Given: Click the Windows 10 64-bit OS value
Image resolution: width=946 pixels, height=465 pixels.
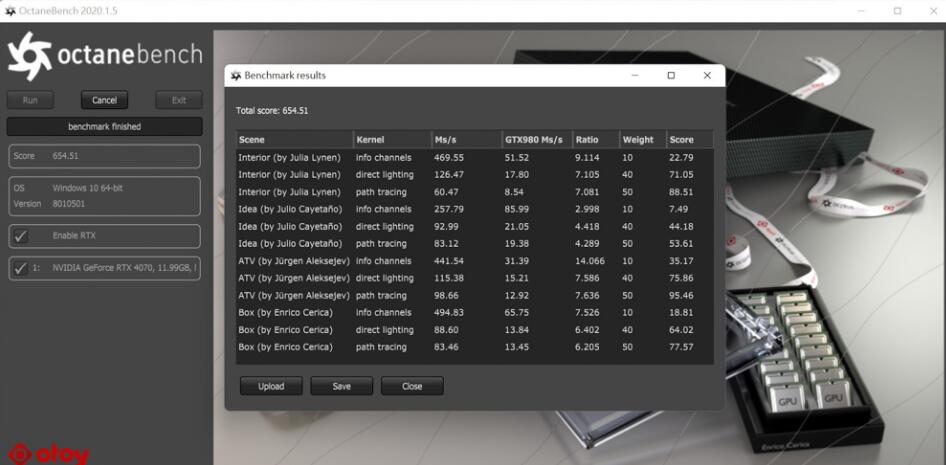Looking at the screenshot, I should (x=87, y=188).
